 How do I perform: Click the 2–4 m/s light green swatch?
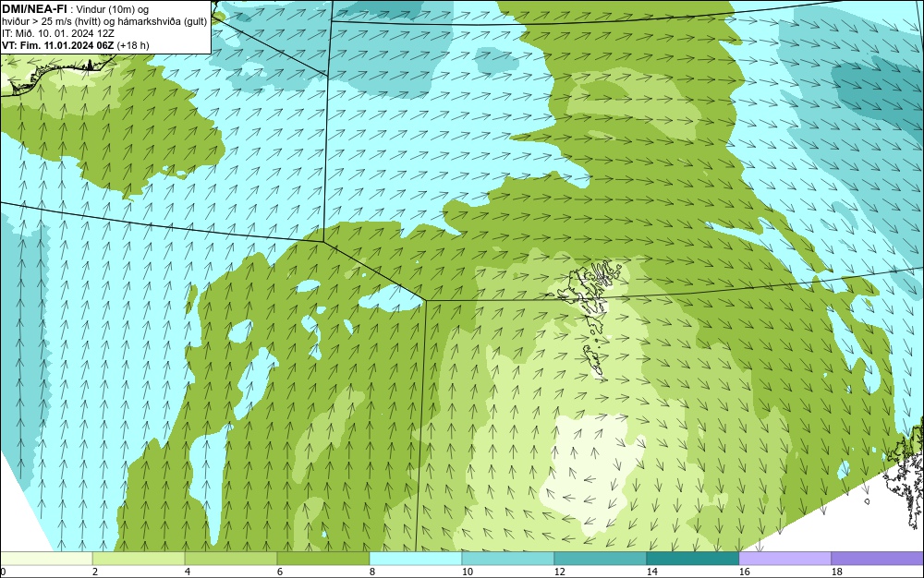coord(139,558)
